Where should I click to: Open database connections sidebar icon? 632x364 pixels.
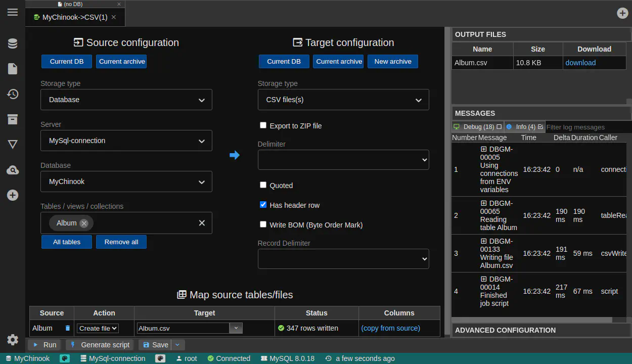coord(13,44)
